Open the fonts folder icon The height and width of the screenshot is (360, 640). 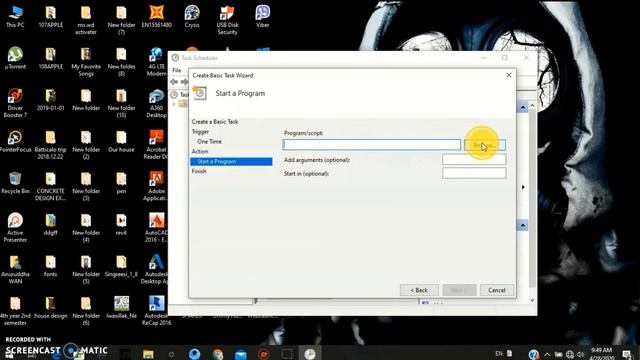click(x=51, y=266)
